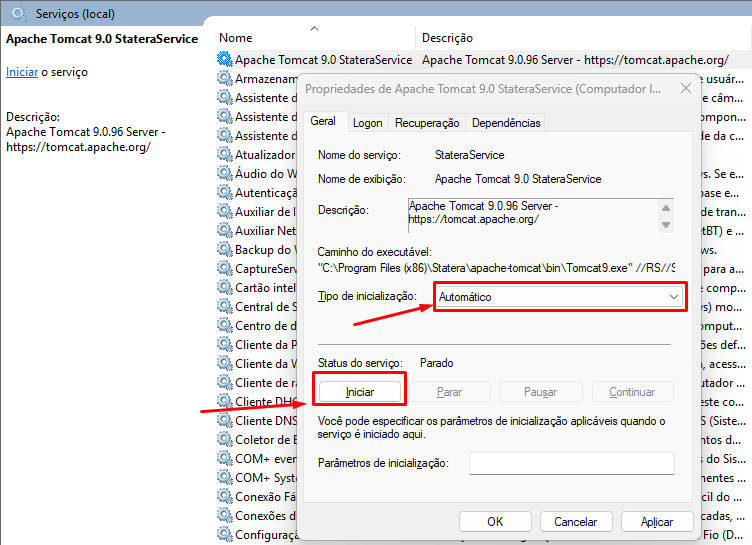Image resolution: width=752 pixels, height=545 pixels.
Task: Click gear icon beside Centro de d service
Action: coord(224,326)
